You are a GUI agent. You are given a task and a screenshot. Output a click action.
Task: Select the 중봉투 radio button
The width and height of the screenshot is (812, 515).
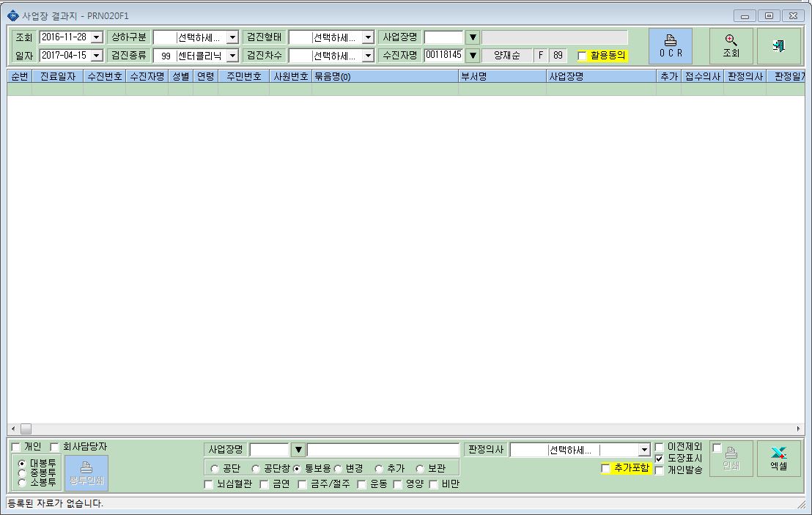click(22, 473)
